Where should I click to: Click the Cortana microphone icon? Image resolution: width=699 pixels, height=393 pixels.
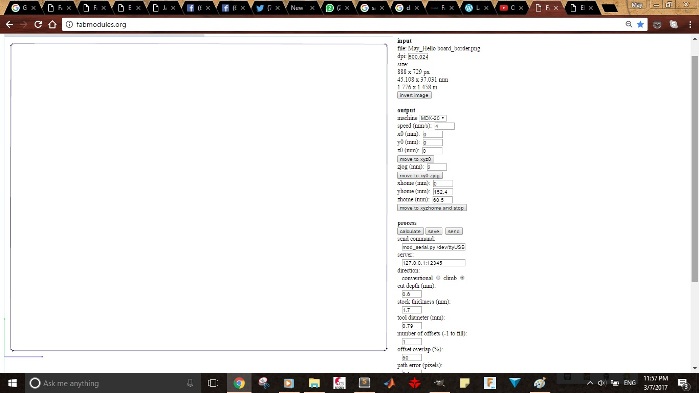(x=190, y=383)
